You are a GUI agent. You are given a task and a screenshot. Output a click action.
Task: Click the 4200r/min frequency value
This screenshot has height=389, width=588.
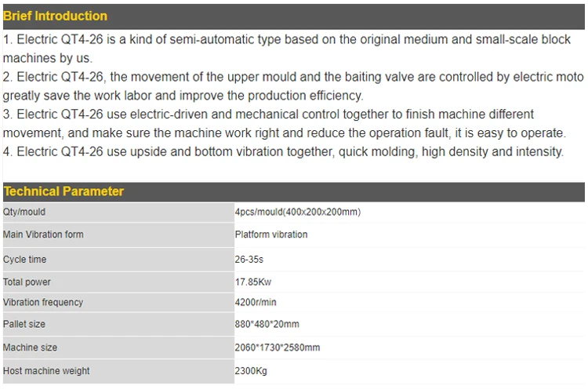coord(256,302)
